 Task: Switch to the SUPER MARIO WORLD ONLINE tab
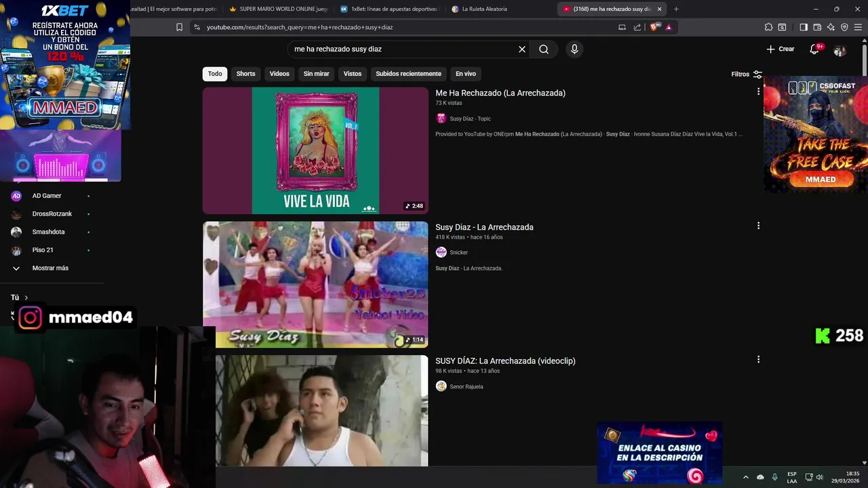[x=278, y=9]
